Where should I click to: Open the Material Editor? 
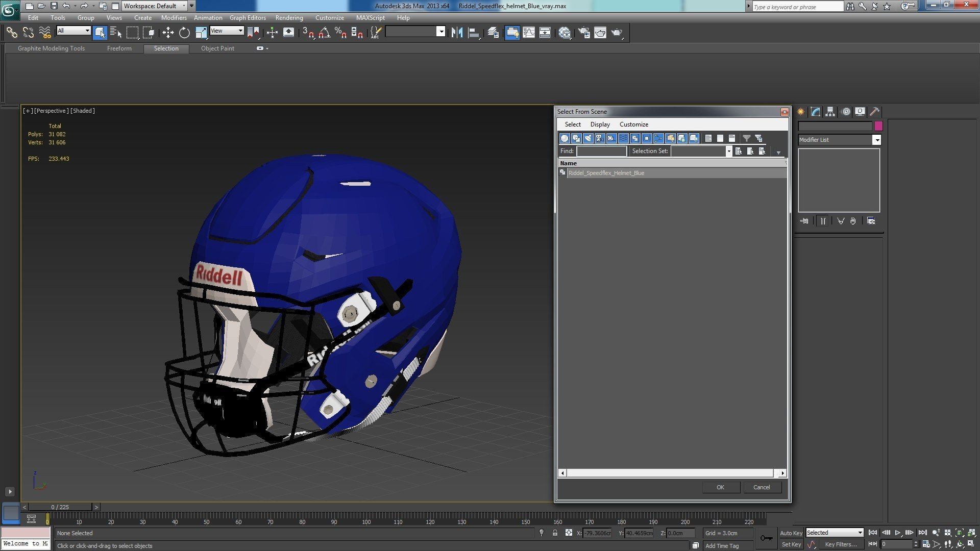(565, 33)
